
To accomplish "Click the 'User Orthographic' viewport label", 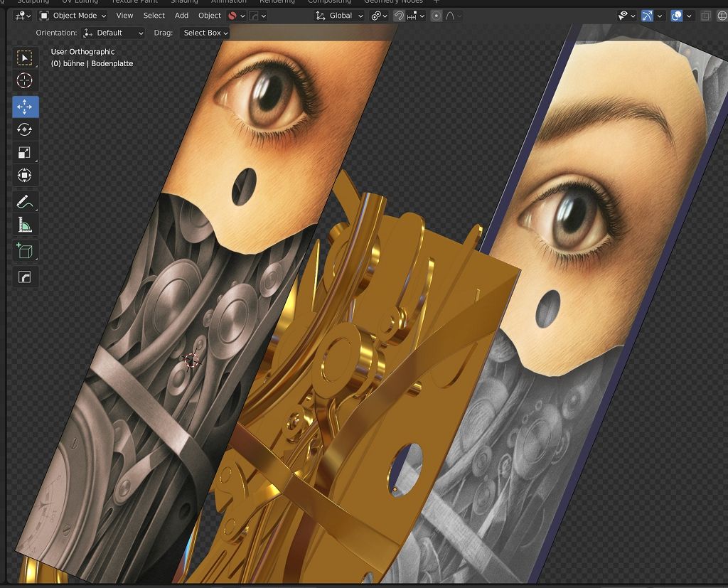I will click(x=82, y=52).
